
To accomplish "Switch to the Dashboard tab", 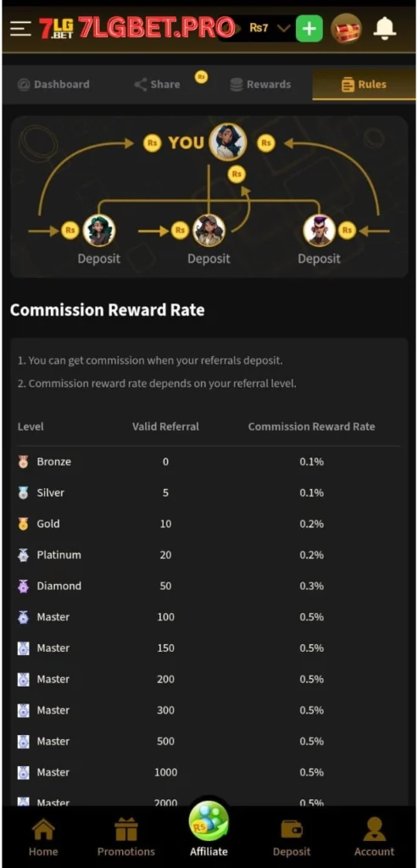I will 53,84.
